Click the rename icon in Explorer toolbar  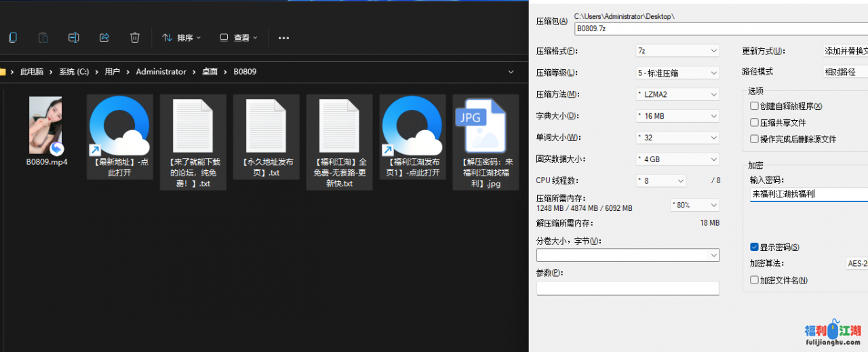(74, 38)
